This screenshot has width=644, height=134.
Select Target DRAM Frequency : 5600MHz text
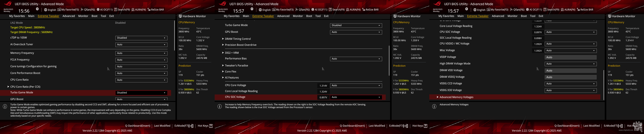tap(32, 32)
